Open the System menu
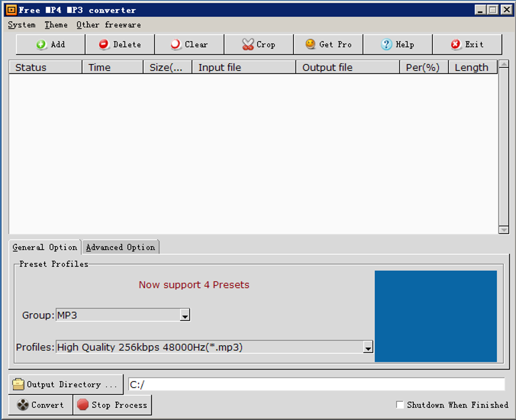The width and height of the screenshot is (516, 420). pos(21,25)
